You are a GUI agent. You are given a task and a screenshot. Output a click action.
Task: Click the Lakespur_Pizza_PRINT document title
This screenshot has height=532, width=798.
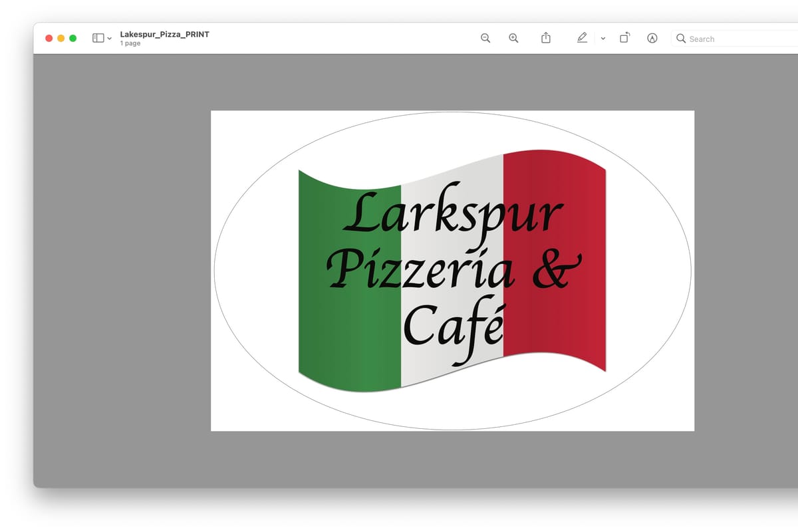(x=165, y=34)
